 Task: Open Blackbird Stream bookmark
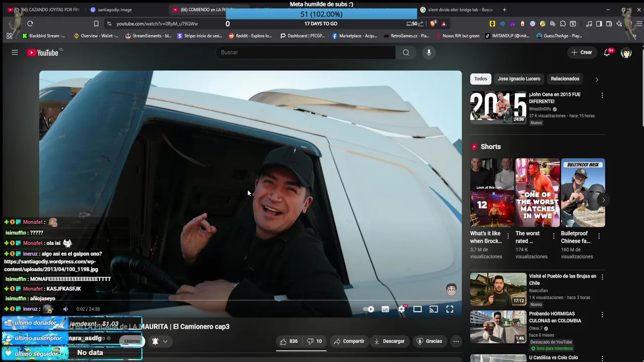44,36
